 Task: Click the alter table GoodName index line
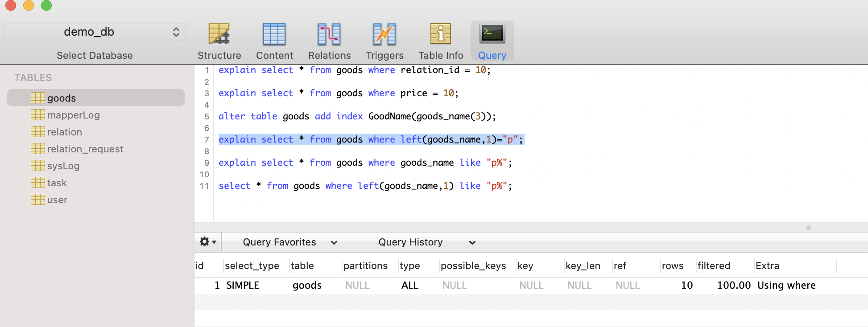point(357,116)
